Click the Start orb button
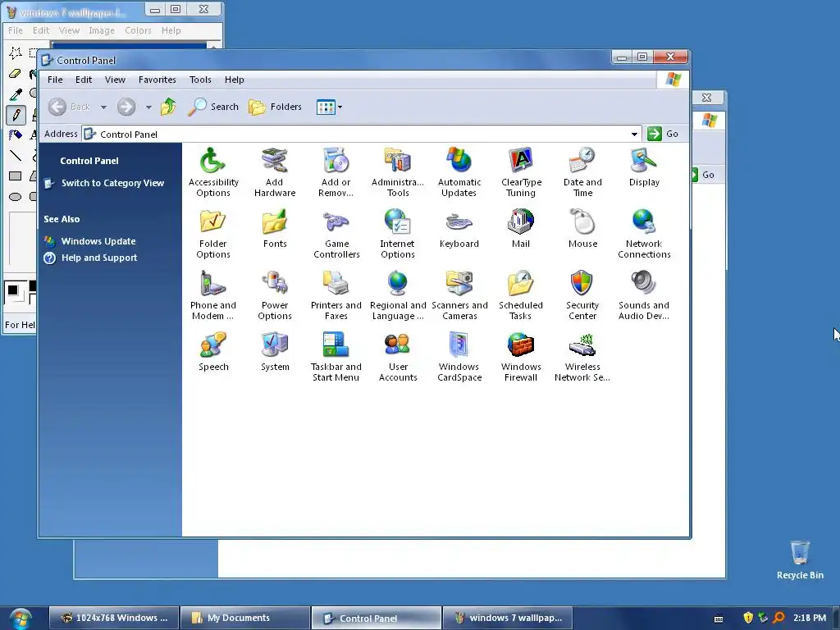Viewport: 840px width, 630px height. coord(20,619)
